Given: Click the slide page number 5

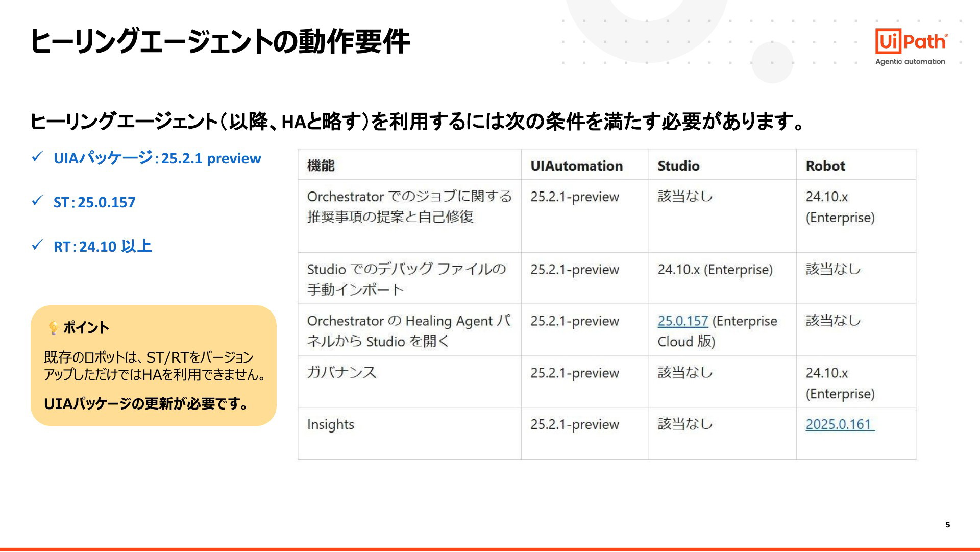Looking at the screenshot, I should click(948, 525).
